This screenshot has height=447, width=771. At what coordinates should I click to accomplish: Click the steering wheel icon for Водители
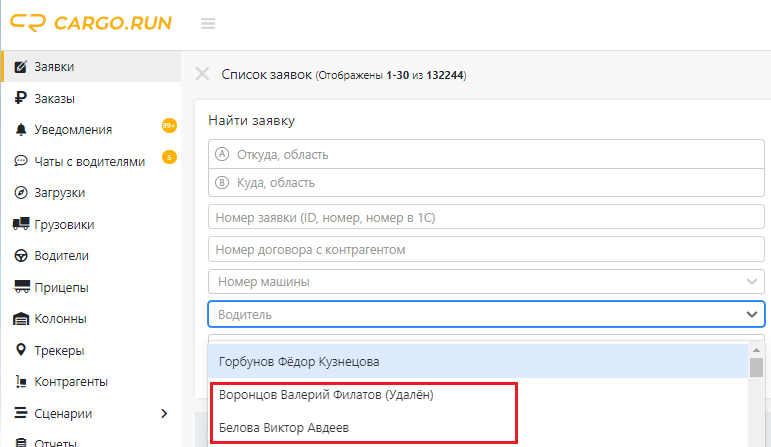tap(20, 256)
